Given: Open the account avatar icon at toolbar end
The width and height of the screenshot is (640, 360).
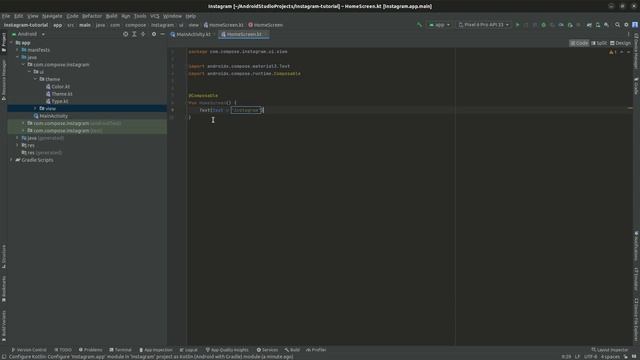Looking at the screenshot, I should pyautogui.click(x=635, y=25).
